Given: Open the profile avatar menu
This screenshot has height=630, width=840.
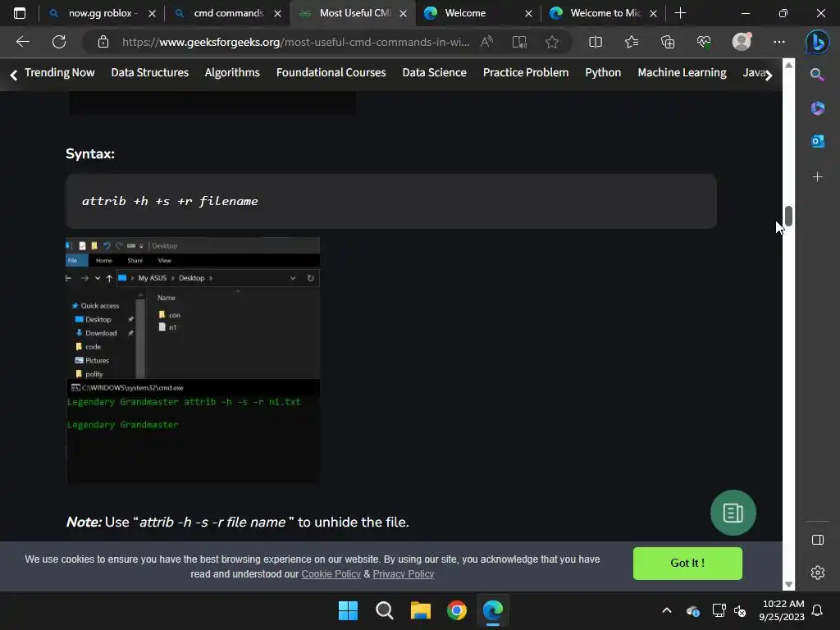Looking at the screenshot, I should point(742,42).
